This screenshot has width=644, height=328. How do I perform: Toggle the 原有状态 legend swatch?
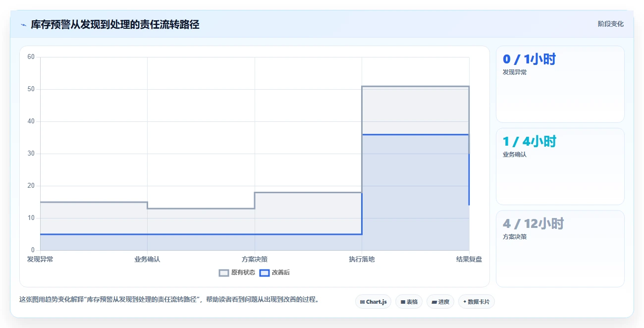click(224, 273)
